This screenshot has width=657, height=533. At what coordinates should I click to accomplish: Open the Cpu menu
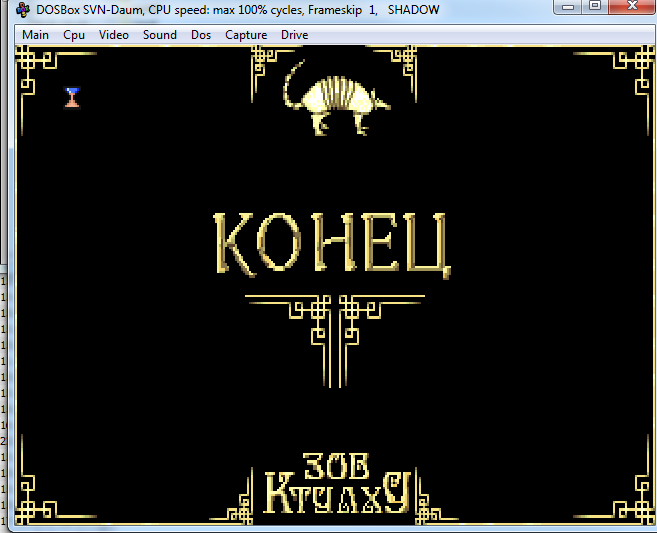(74, 35)
